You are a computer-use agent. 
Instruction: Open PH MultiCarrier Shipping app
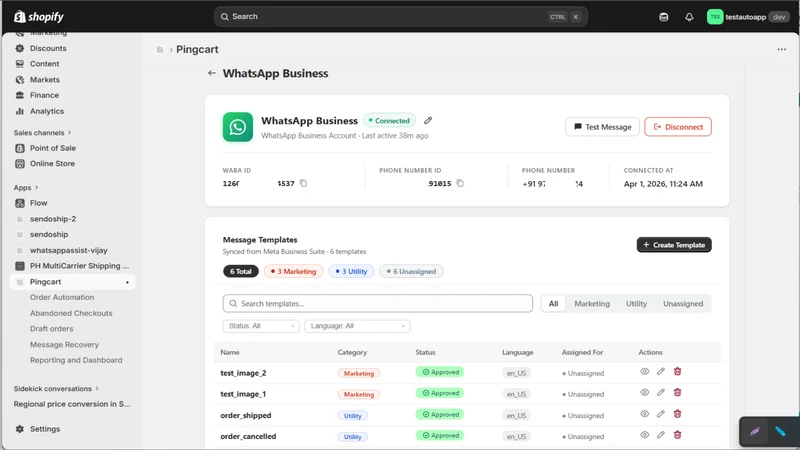click(79, 266)
